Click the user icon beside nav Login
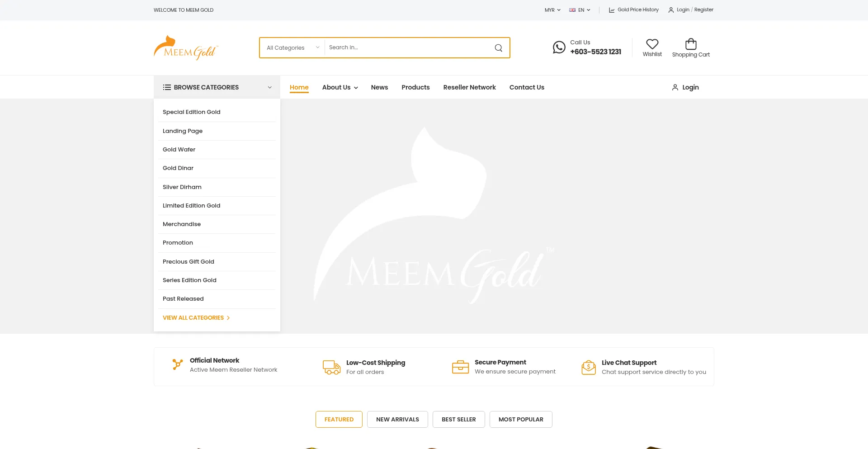Screen dimensions: 868x449 click(x=675, y=87)
